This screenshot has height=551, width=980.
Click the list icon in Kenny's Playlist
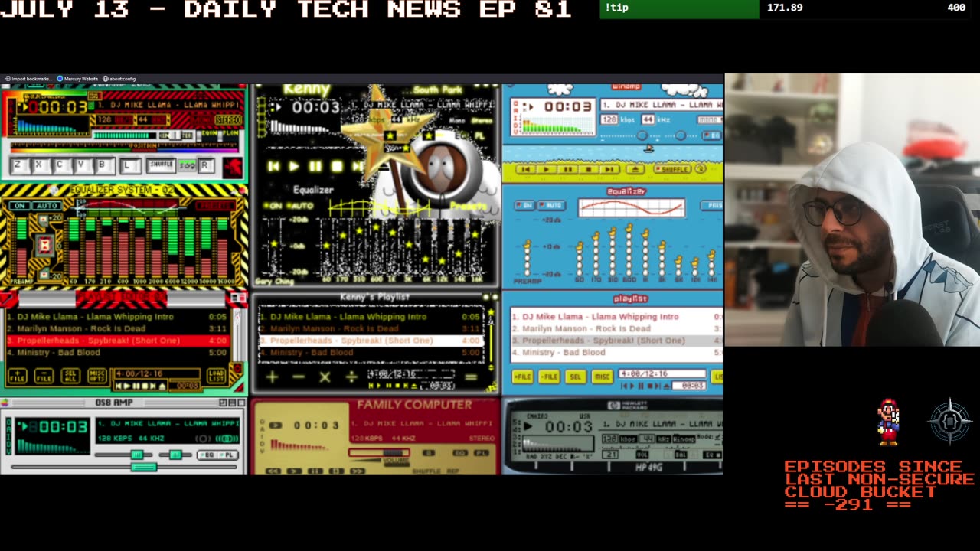[x=470, y=377]
